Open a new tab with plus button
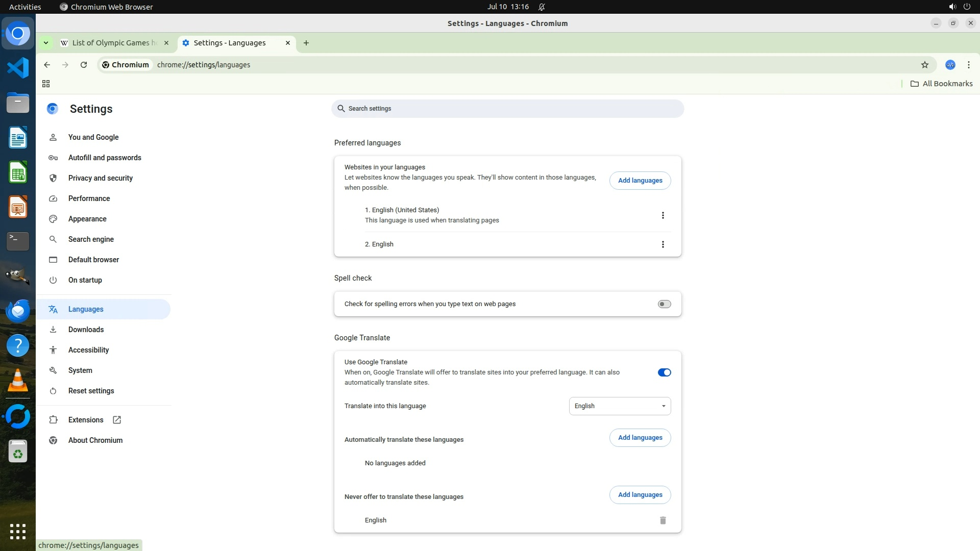The image size is (980, 551). 306,43
